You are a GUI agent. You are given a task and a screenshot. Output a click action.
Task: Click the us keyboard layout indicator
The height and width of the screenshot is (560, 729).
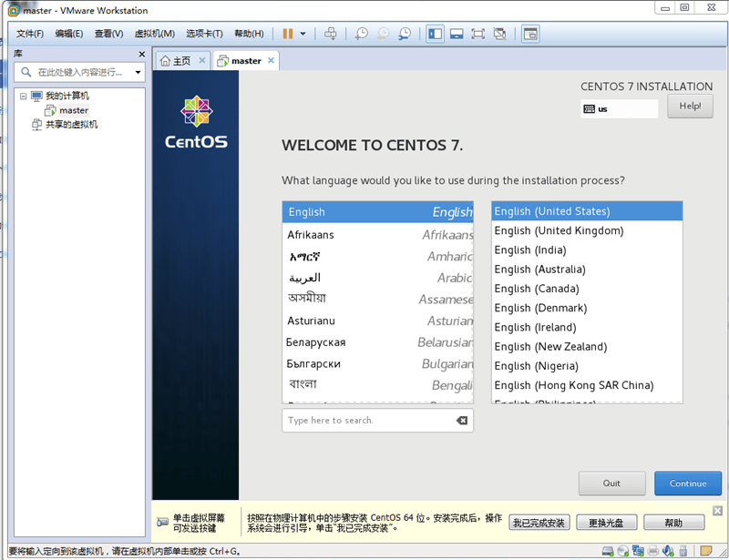coord(619,108)
